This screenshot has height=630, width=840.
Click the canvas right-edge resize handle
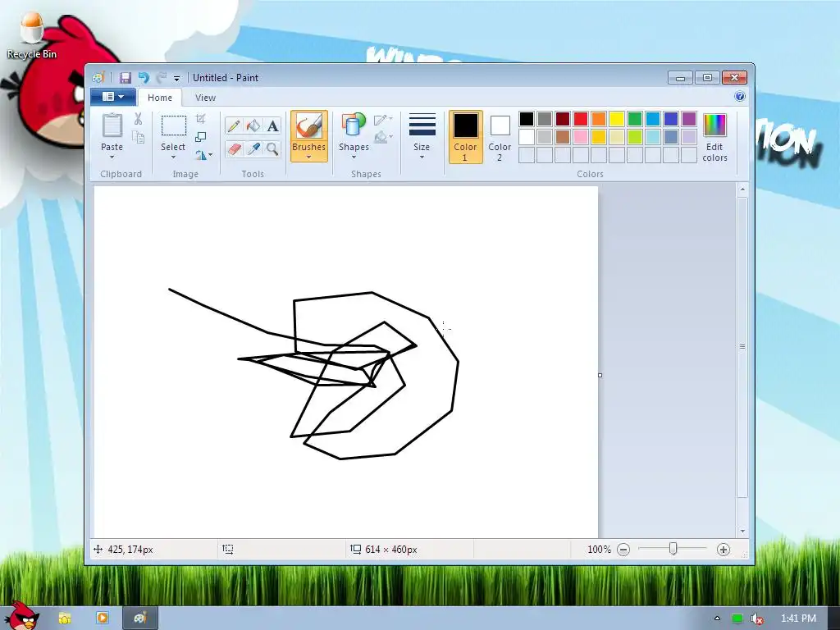pos(600,375)
